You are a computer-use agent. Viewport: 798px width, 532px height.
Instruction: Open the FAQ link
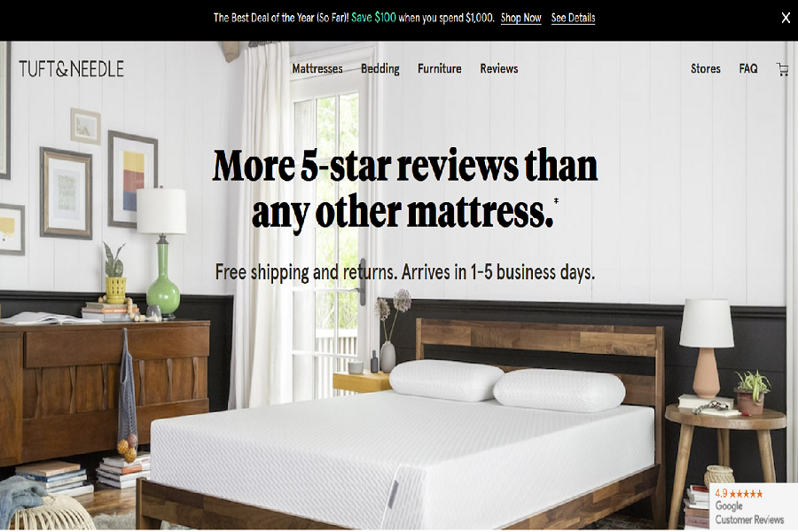(x=748, y=69)
